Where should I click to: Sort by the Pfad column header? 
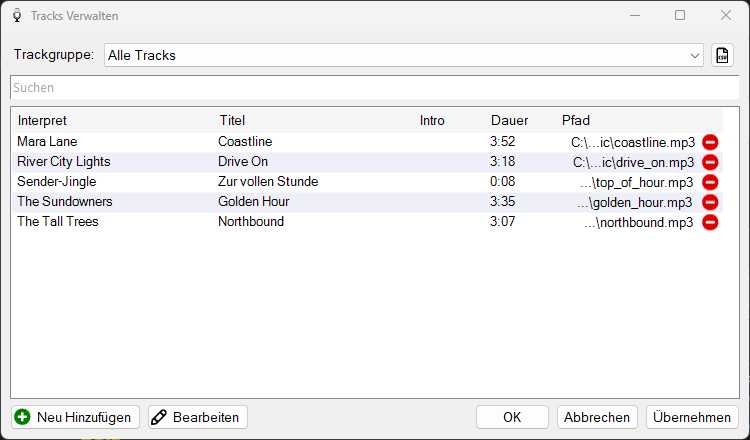[576, 121]
